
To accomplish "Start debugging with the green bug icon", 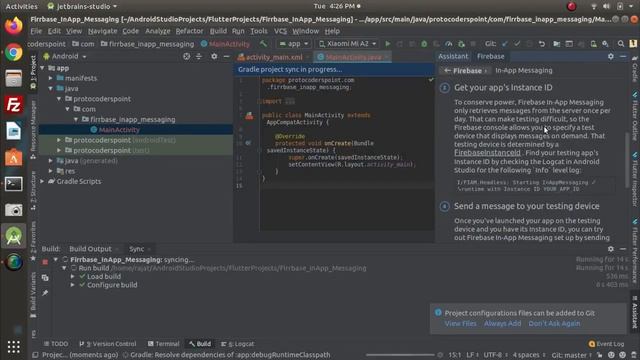I will (424, 44).
